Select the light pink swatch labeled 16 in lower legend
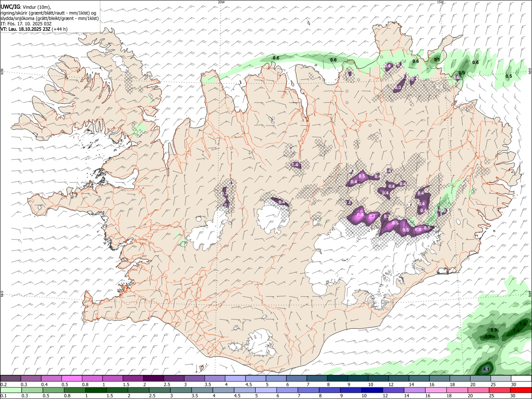532x399 pixels. point(436,390)
